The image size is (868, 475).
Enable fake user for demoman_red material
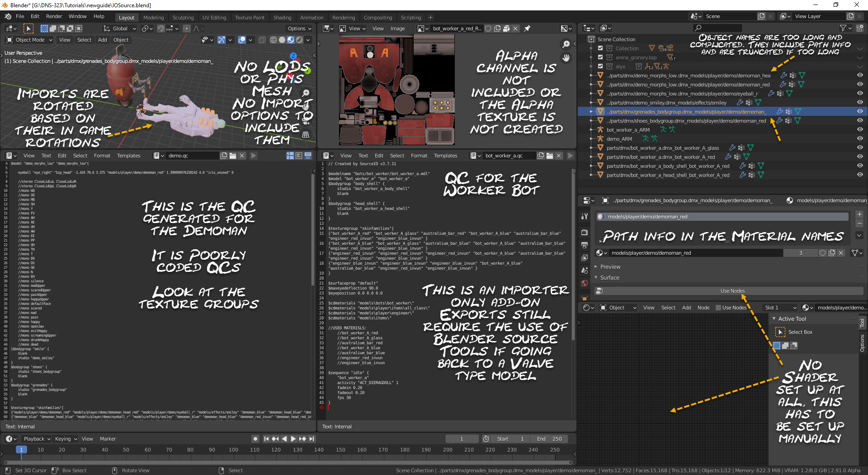tap(823, 253)
